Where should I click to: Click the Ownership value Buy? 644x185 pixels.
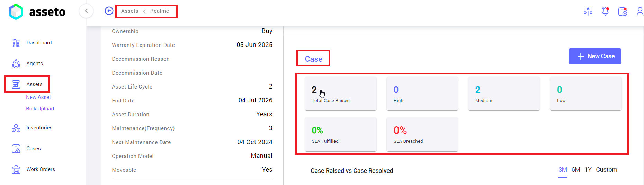(267, 31)
